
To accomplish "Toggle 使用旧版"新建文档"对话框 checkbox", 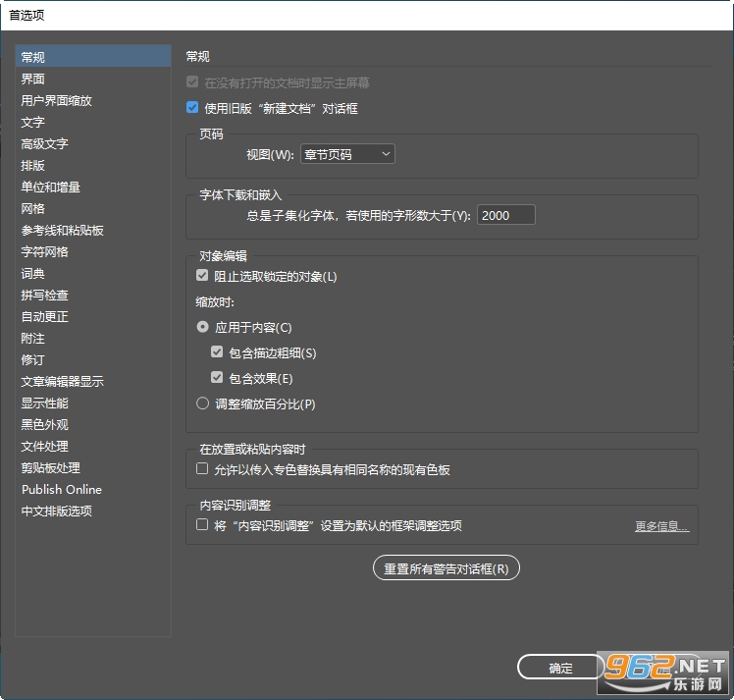I will pyautogui.click(x=192, y=108).
